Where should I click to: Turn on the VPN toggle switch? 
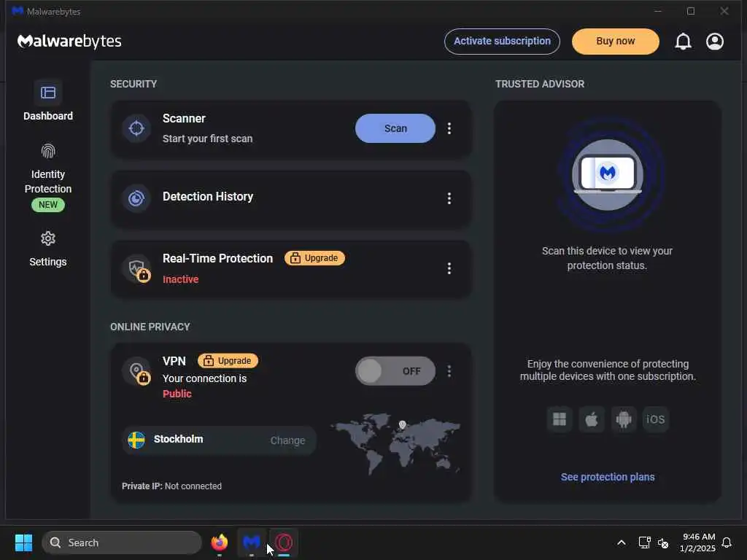(395, 371)
